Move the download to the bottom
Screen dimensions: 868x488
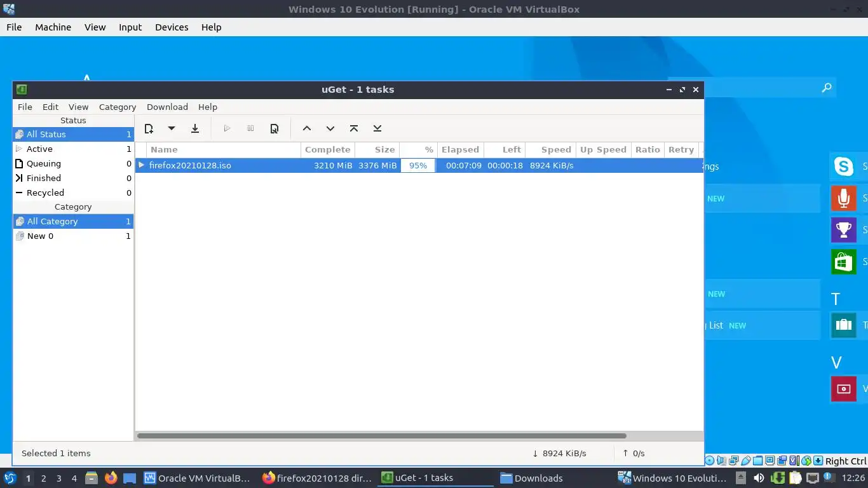(x=377, y=128)
